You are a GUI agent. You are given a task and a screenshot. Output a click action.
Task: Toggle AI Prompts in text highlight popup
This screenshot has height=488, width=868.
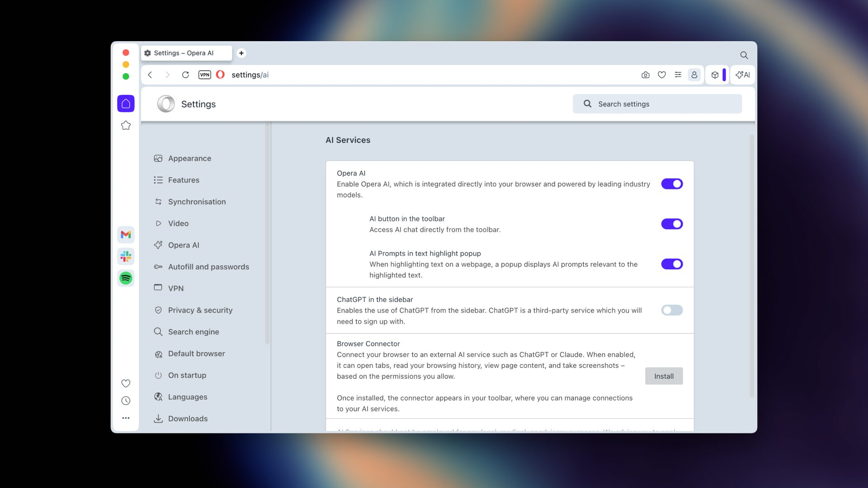click(672, 264)
